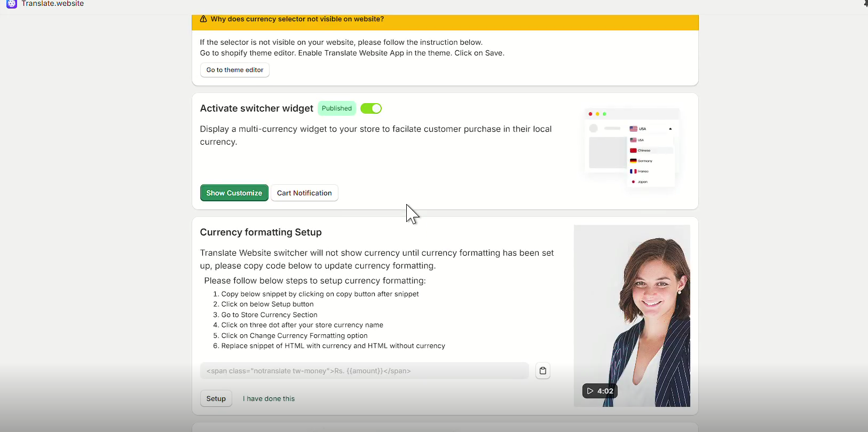Click the Show Customize button
The height and width of the screenshot is (432, 868).
pos(234,193)
